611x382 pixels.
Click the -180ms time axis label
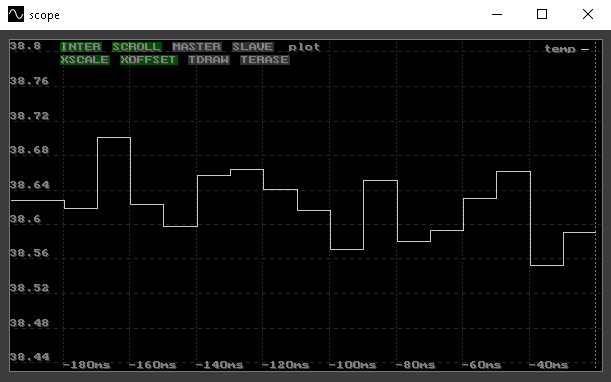[87, 365]
